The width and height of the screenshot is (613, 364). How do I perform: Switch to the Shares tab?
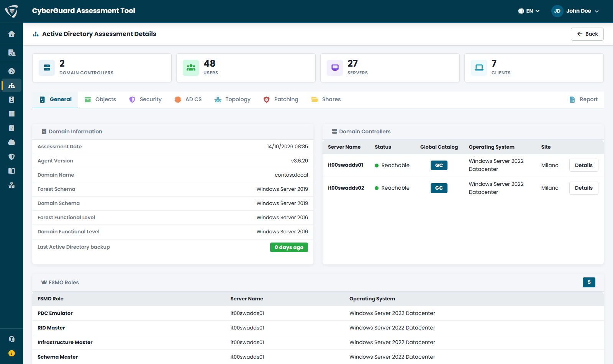326,100
